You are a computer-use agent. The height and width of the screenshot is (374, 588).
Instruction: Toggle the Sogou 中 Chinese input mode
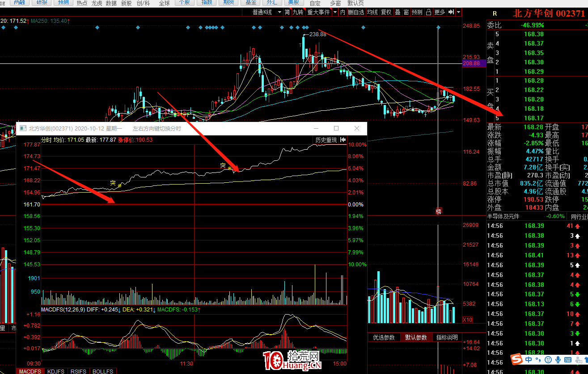coord(529,360)
